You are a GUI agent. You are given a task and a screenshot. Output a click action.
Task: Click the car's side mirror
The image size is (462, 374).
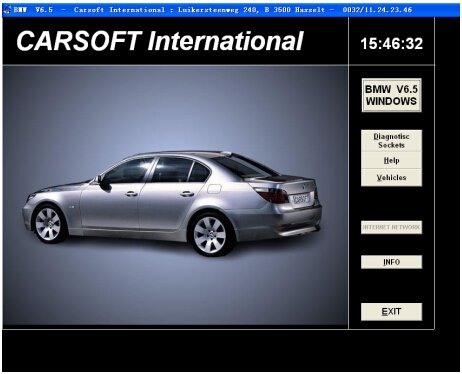104,183
